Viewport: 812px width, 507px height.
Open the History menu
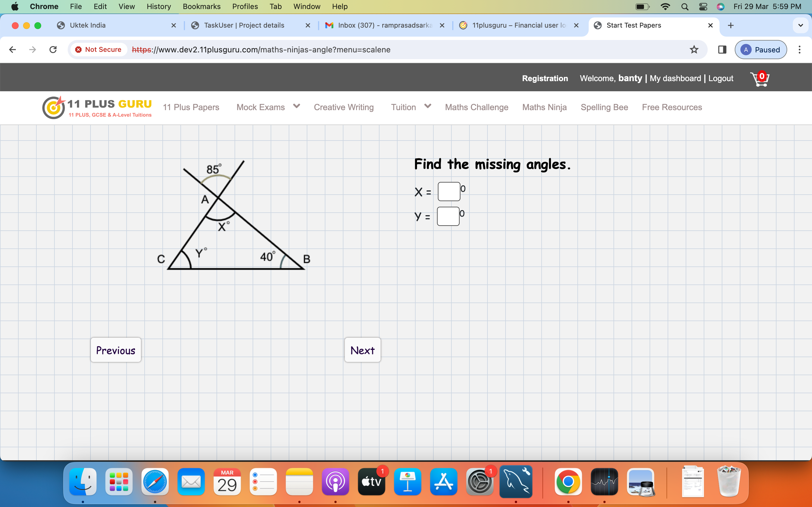pyautogui.click(x=158, y=7)
